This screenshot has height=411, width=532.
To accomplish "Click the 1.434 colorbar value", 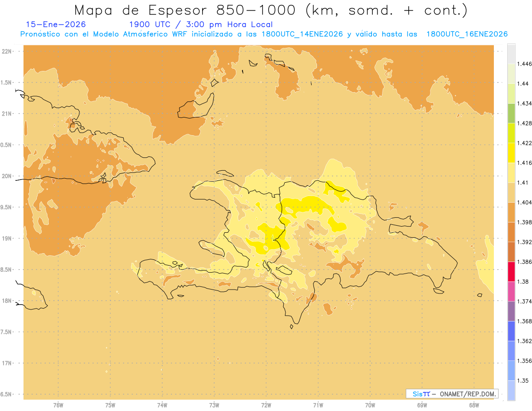I will tap(524, 103).
